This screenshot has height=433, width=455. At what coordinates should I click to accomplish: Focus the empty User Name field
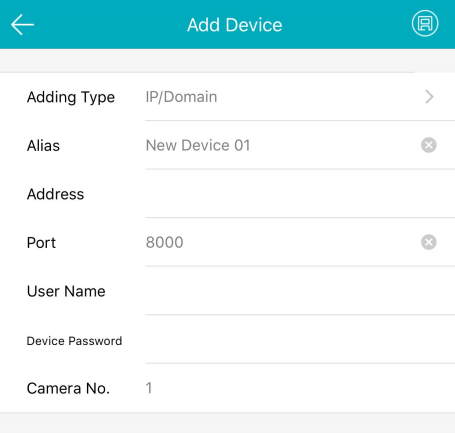click(x=300, y=291)
